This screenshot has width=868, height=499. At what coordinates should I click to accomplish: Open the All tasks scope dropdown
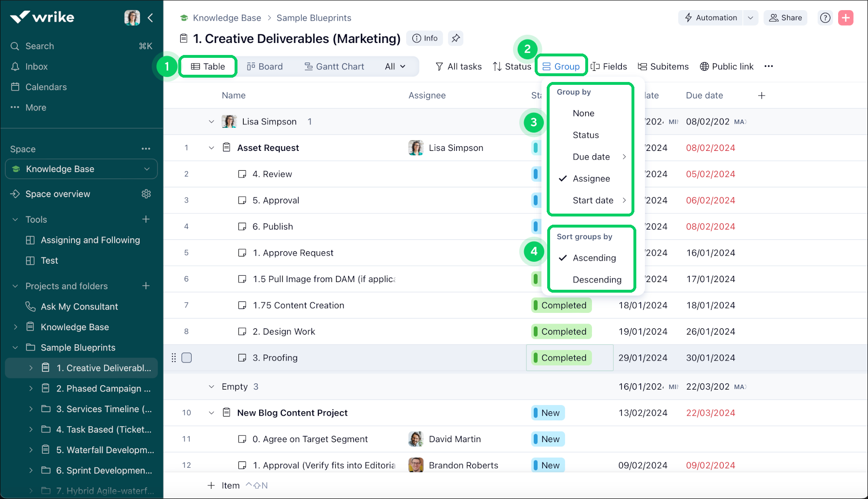pos(395,66)
